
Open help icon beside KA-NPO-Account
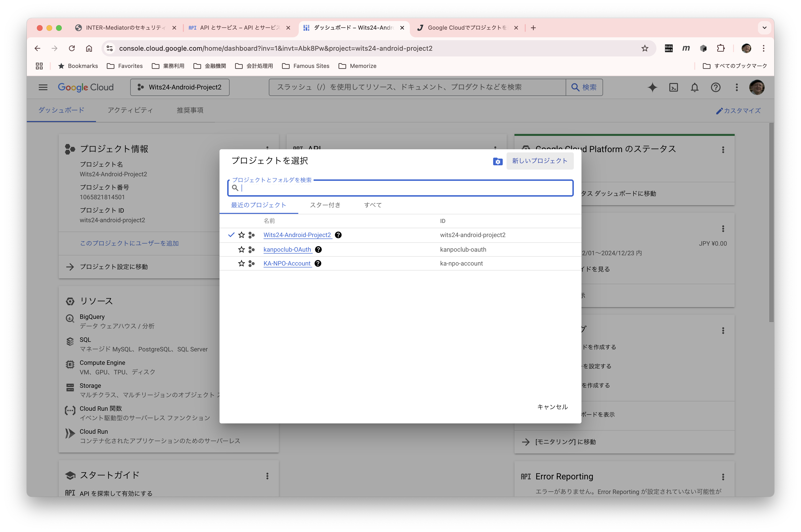pos(318,263)
